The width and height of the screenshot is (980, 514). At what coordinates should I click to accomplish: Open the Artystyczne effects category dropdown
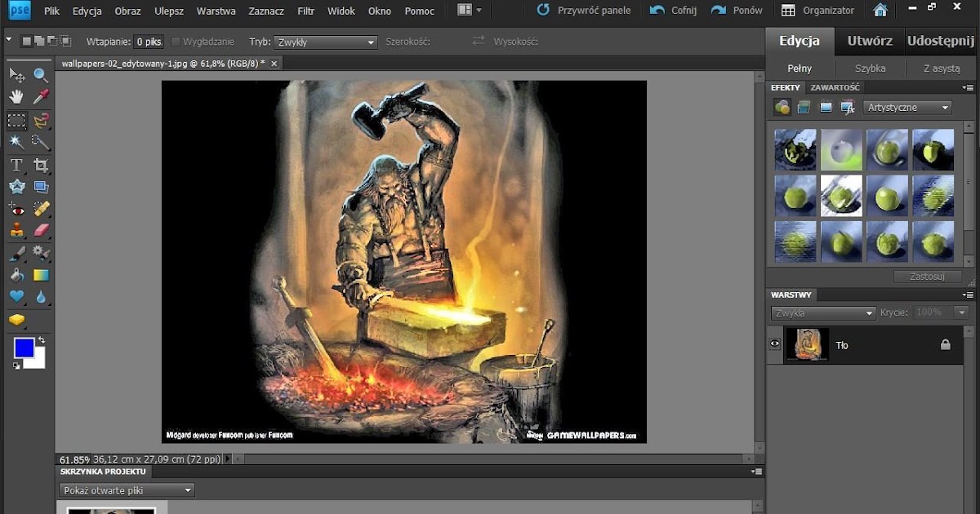click(907, 107)
